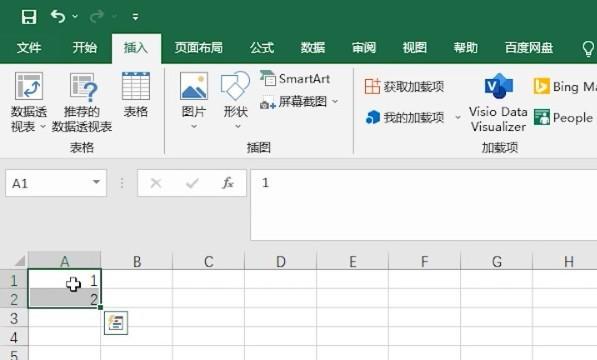Image resolution: width=597 pixels, height=360 pixels.
Task: Select empty cell B1
Action: [x=137, y=279]
